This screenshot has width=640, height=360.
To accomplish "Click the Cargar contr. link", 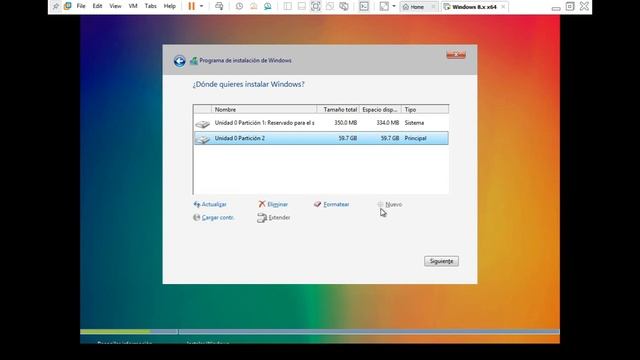I will tap(213, 218).
